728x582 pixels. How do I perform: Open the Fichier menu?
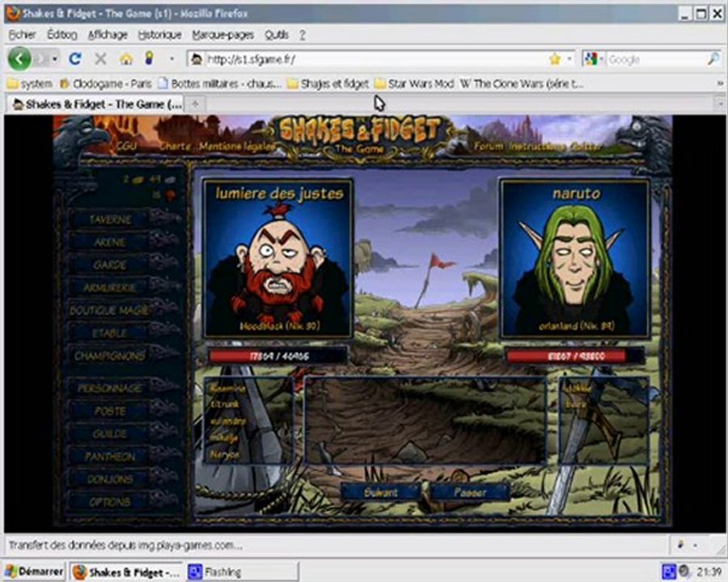tap(22, 34)
